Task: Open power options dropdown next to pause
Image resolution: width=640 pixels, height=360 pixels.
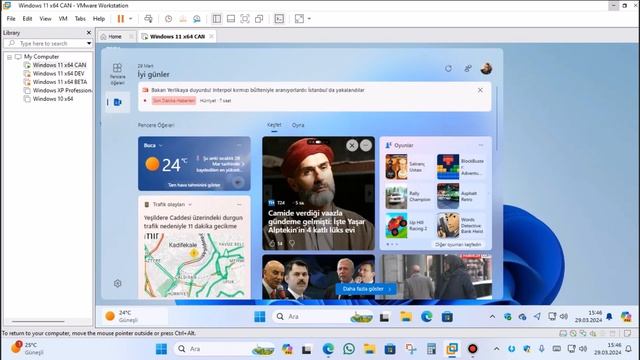Action: (131, 19)
